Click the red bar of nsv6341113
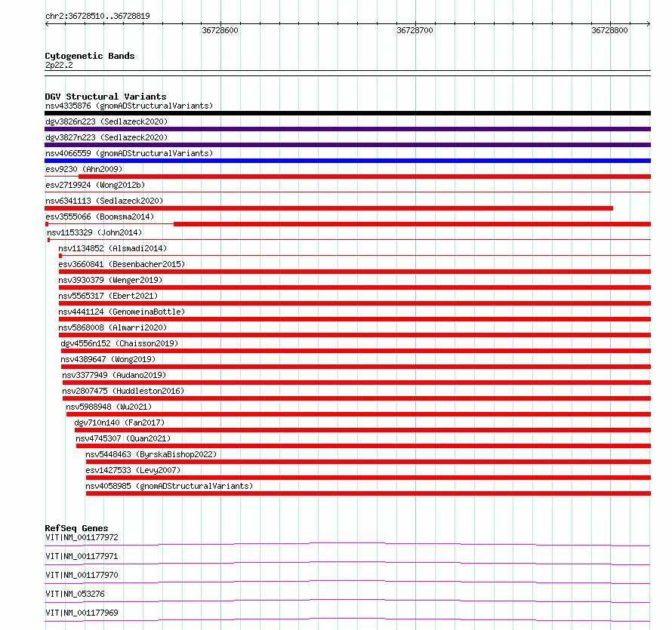Image resolution: width=672 pixels, height=630 pixels. click(328, 208)
